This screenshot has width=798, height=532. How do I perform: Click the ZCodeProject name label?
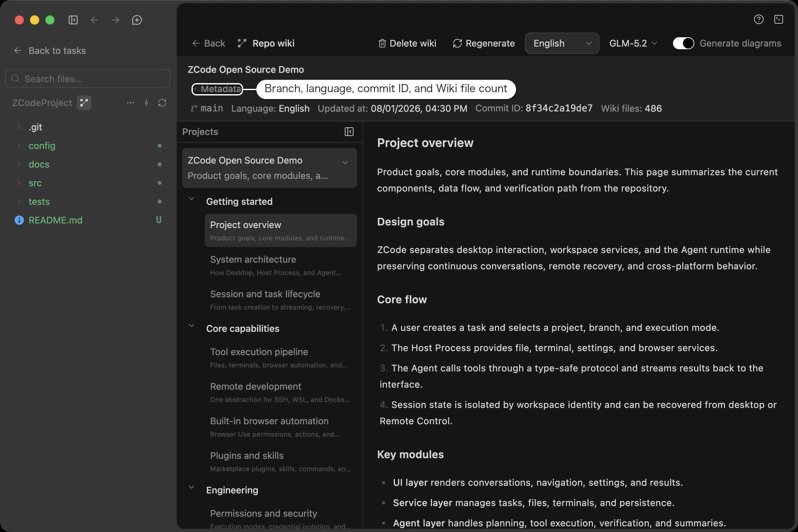42,103
